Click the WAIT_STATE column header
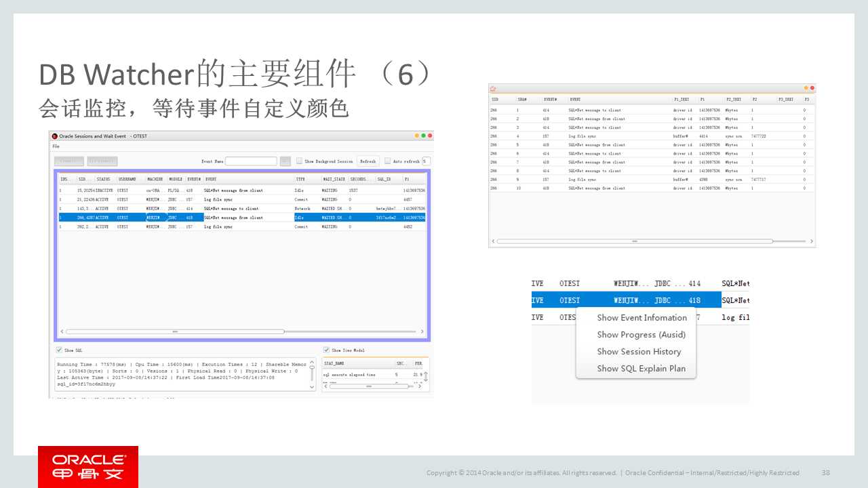Image resolution: width=868 pixels, height=488 pixels. (334, 179)
